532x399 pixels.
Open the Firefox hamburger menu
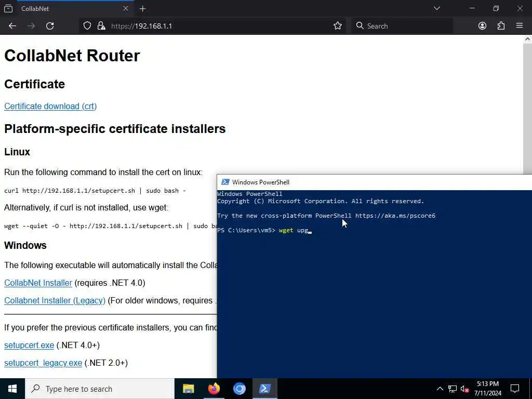pyautogui.click(x=520, y=26)
